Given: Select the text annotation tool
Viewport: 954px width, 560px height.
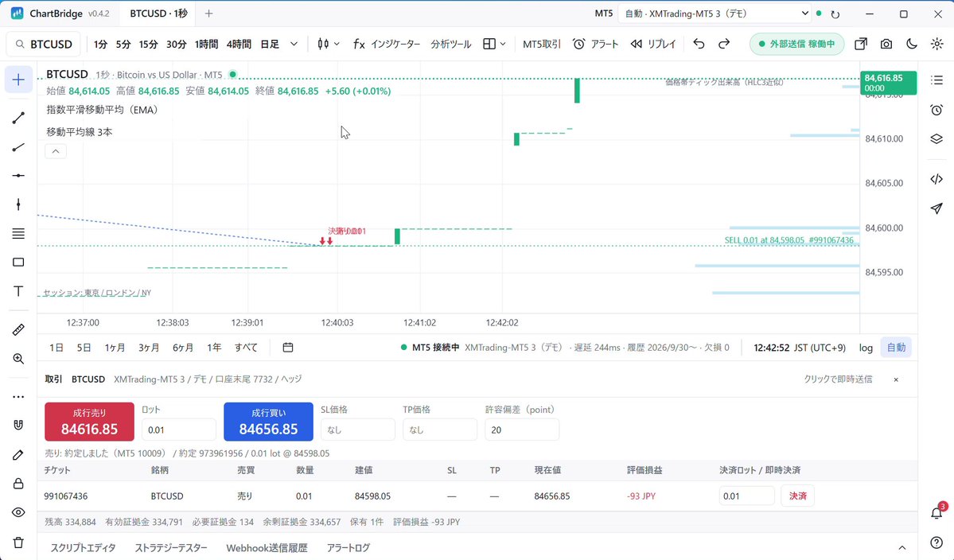Looking at the screenshot, I should (x=18, y=291).
